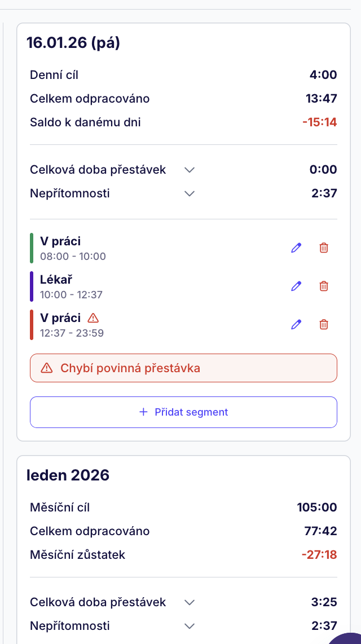Image resolution: width=361 pixels, height=644 pixels.
Task: Expand monthly Nepřítomnosti chevron in leden 2026
Action: click(190, 626)
